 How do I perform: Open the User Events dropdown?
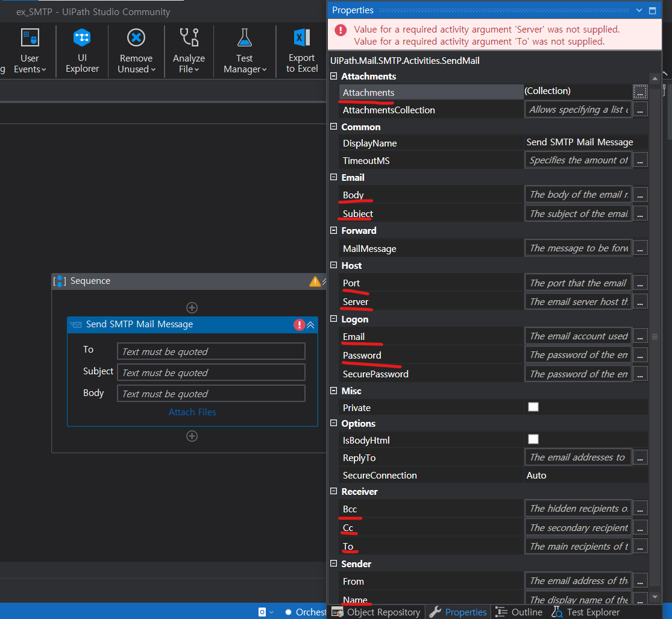30,51
